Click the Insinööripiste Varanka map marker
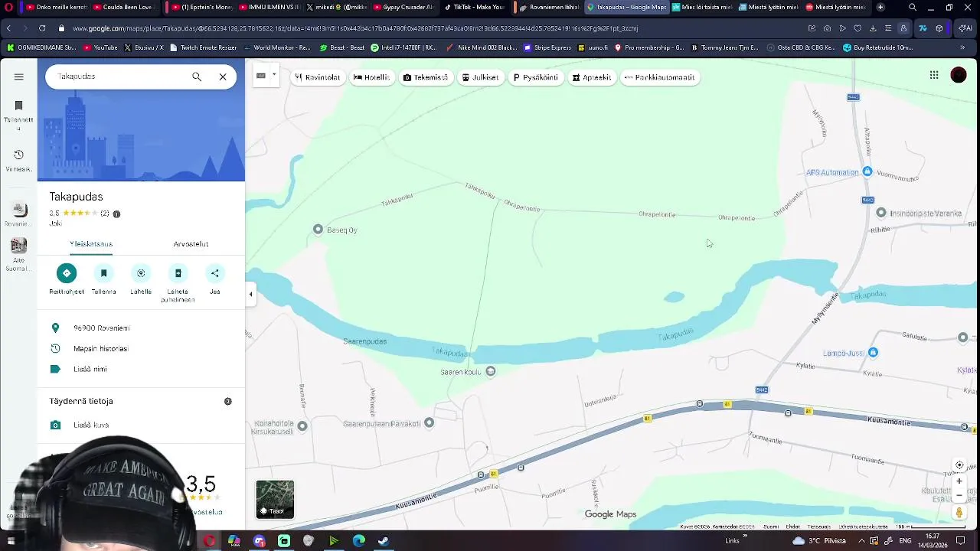Image resolution: width=980 pixels, height=551 pixels. pyautogui.click(x=881, y=213)
